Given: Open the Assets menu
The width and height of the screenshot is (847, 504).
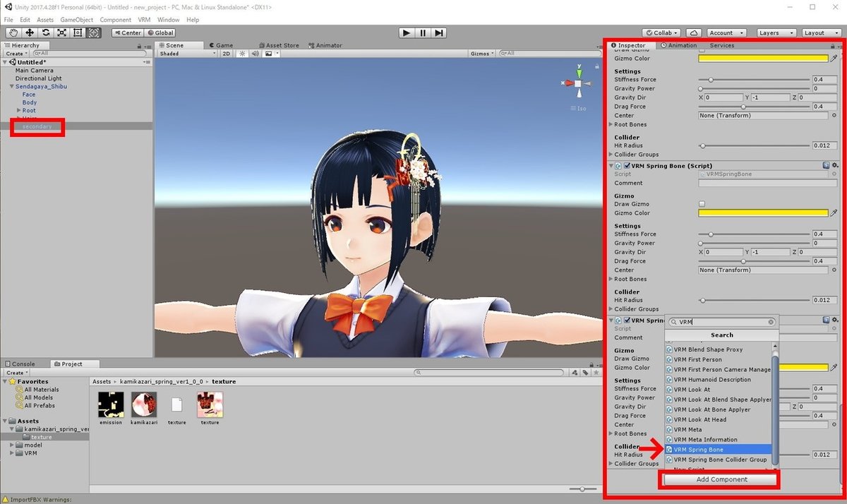Looking at the screenshot, I should 45,20.
